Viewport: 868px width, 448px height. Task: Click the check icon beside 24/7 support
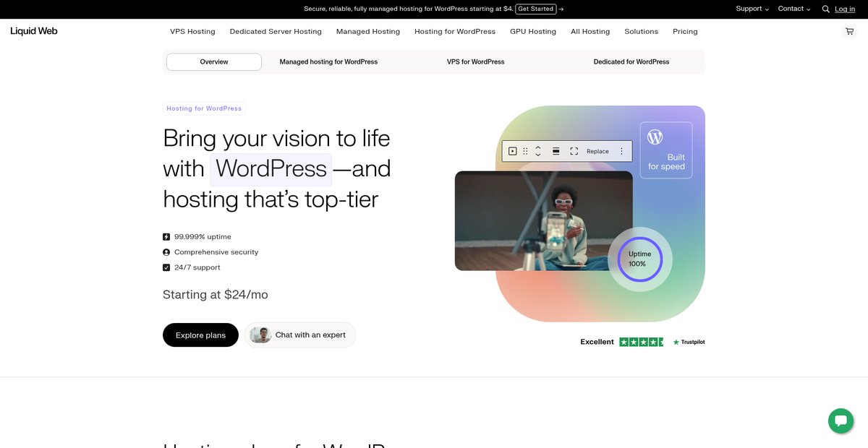166,267
